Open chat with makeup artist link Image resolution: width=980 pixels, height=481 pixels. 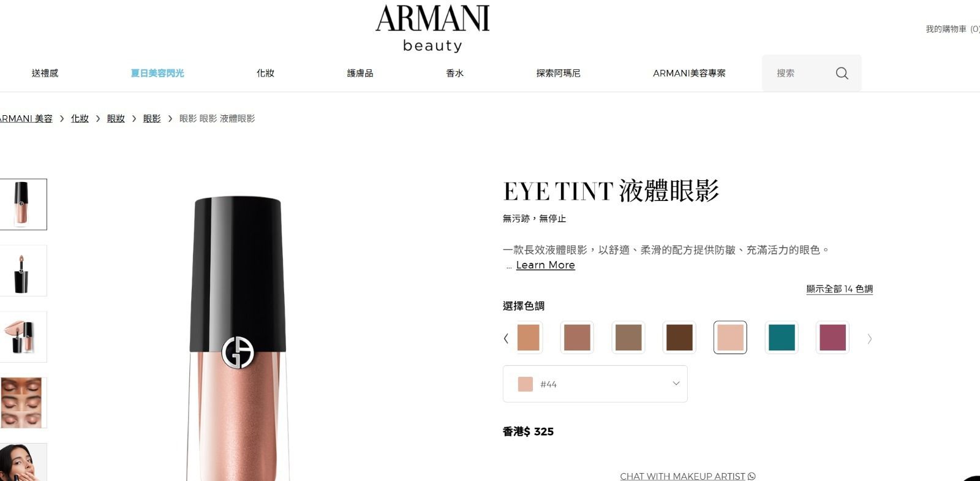pos(687,476)
